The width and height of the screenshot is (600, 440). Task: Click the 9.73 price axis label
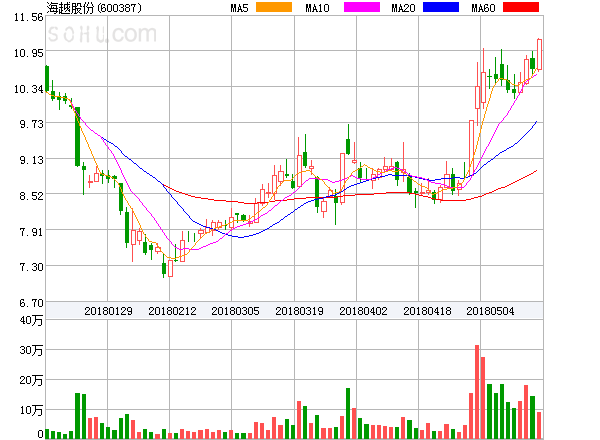click(x=31, y=124)
